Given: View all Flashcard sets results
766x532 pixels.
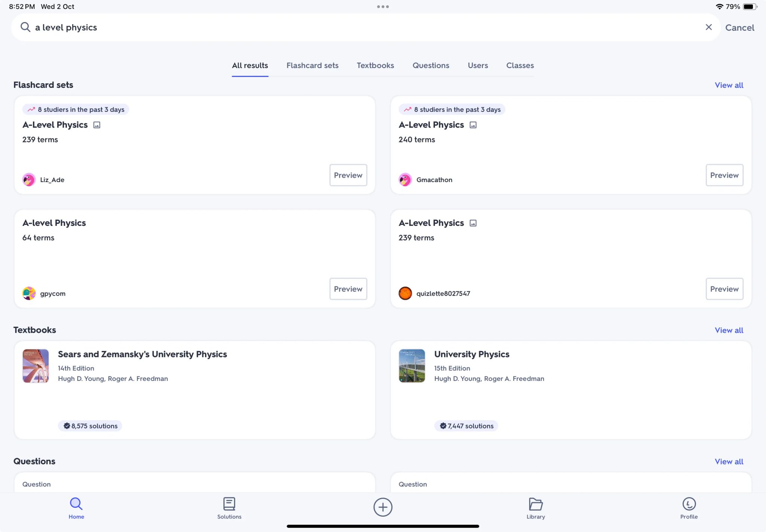Looking at the screenshot, I should click(x=729, y=85).
